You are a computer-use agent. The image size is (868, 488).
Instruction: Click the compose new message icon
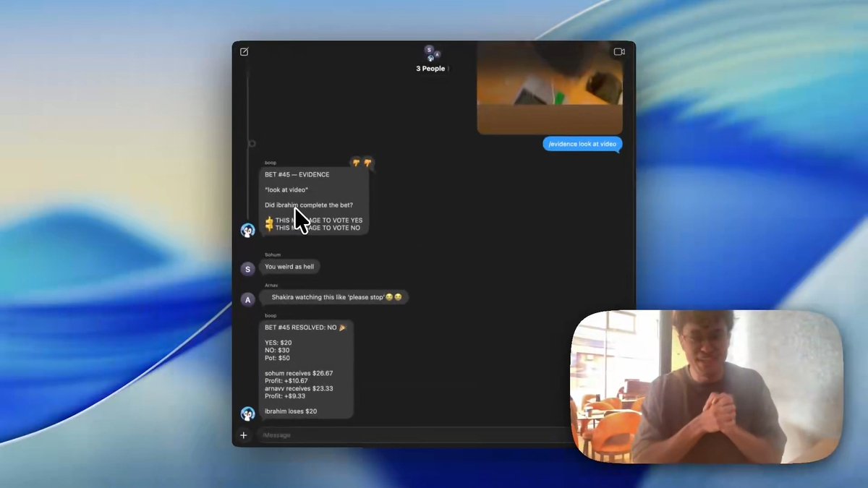[x=244, y=51]
